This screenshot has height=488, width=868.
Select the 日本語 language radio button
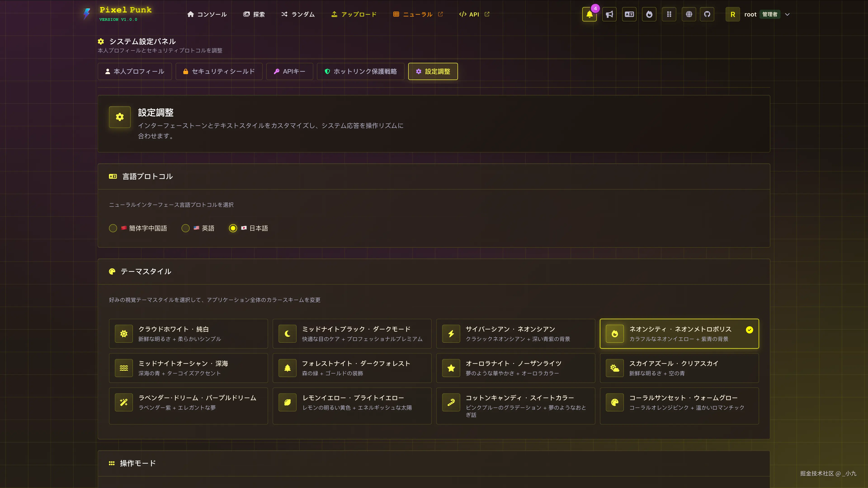click(x=233, y=228)
